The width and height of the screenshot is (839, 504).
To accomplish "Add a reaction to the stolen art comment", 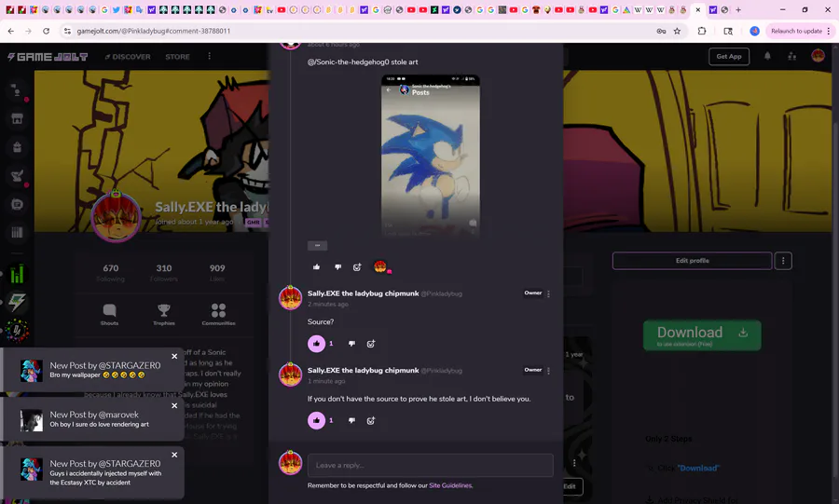I will pos(357,266).
